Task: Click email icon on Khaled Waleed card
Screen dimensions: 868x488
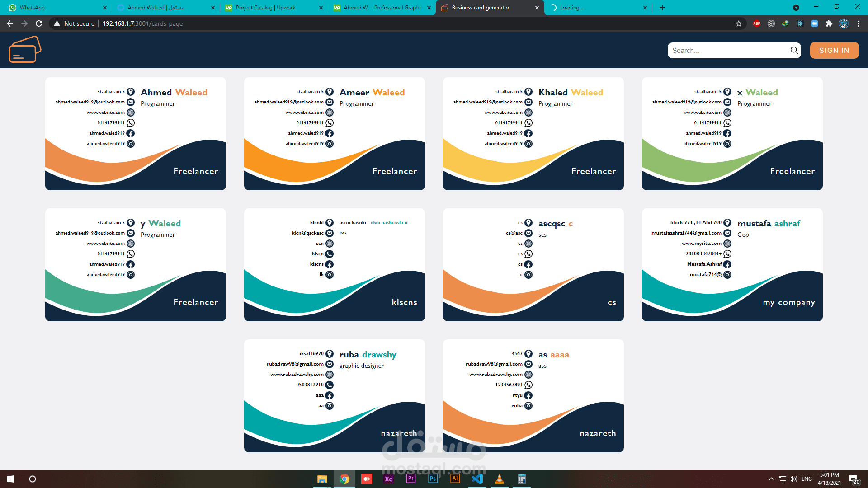Action: 528,102
